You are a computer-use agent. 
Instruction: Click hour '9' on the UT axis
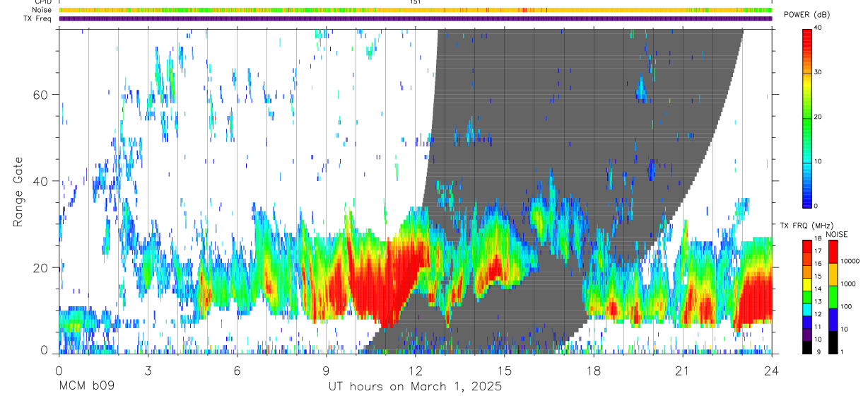tap(326, 371)
